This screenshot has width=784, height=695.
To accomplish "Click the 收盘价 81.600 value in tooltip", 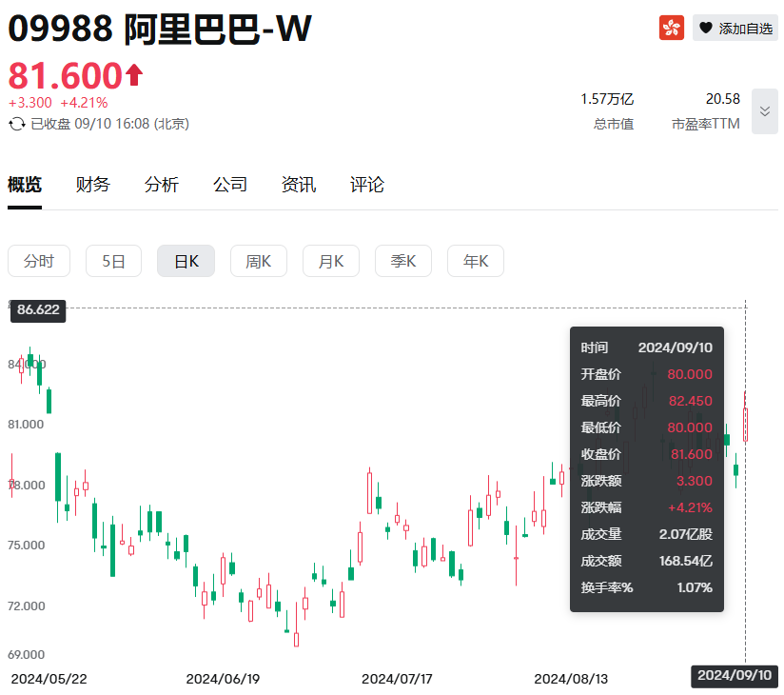I will (692, 454).
